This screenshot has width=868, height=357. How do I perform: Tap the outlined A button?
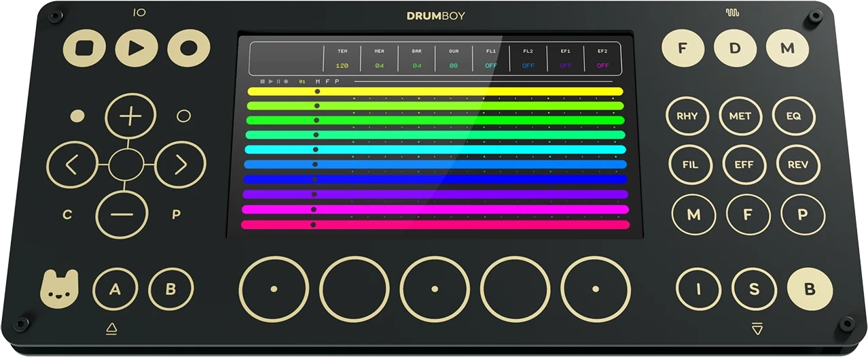(x=115, y=289)
